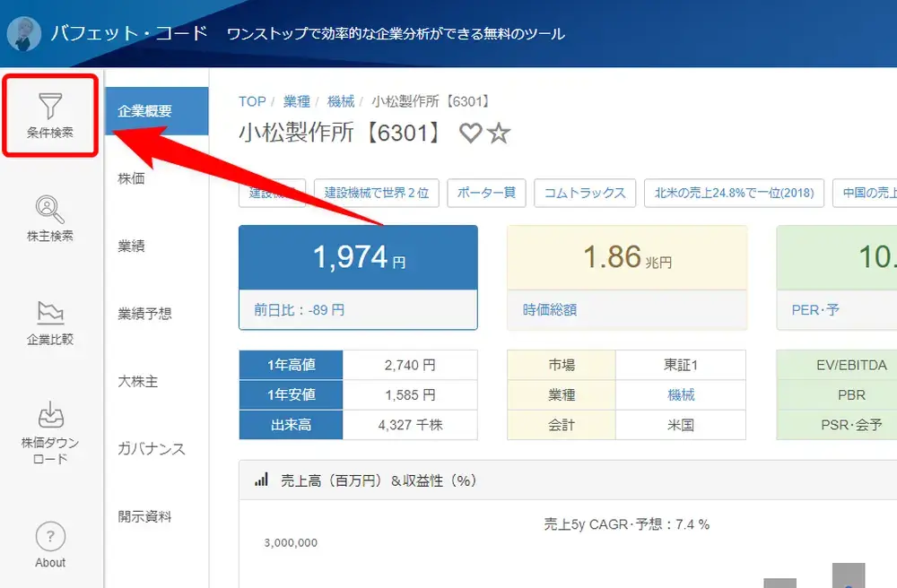This screenshot has width=897, height=588.
Task: Click the バフェット・コード site title
Action: (x=128, y=33)
